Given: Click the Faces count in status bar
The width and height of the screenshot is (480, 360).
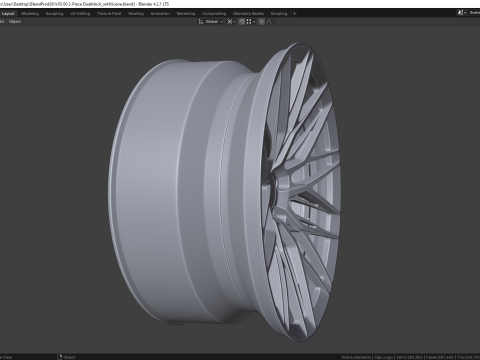Looking at the screenshot, I should click(x=440, y=357).
